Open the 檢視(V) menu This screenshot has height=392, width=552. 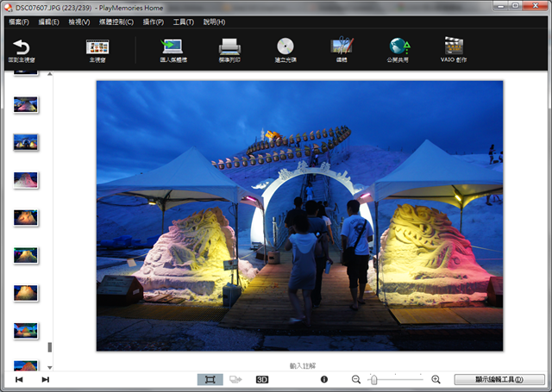(x=78, y=22)
